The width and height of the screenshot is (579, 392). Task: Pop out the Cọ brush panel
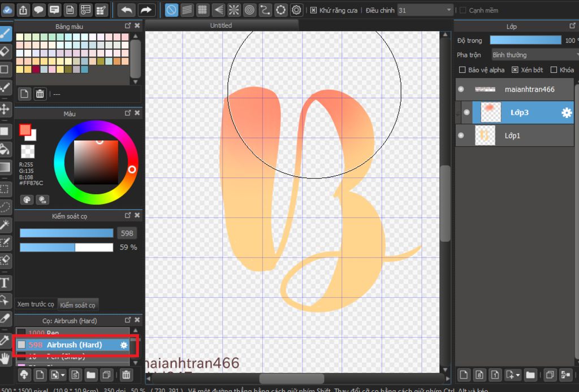pyautogui.click(x=128, y=320)
